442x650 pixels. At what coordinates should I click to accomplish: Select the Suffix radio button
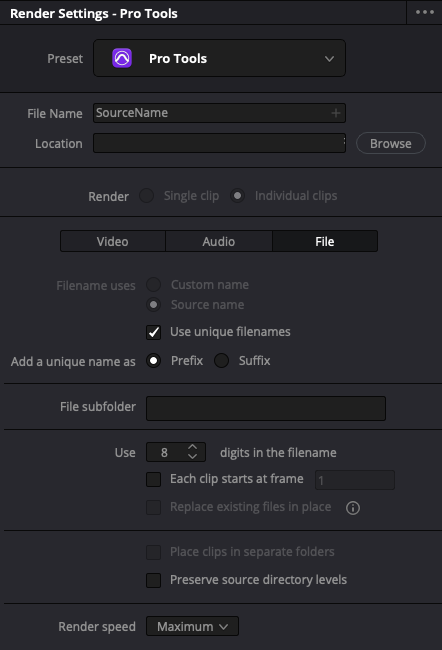(x=221, y=361)
